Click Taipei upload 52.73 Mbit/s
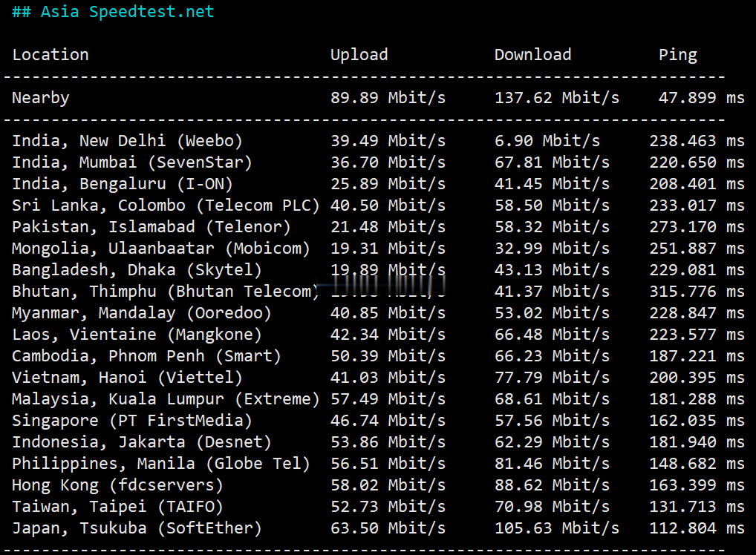The image size is (756, 555). (x=388, y=507)
